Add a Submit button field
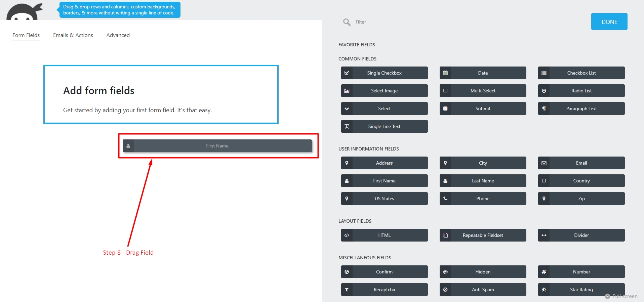Image resolution: width=644 pixels, height=302 pixels. click(483, 109)
